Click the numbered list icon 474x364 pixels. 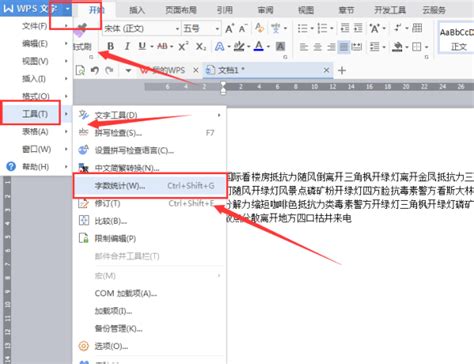tap(322, 28)
